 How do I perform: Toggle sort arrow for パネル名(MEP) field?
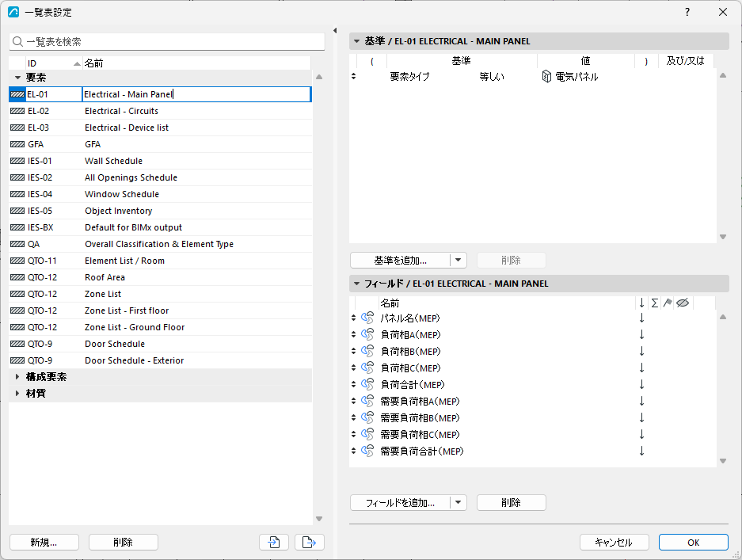[641, 318]
